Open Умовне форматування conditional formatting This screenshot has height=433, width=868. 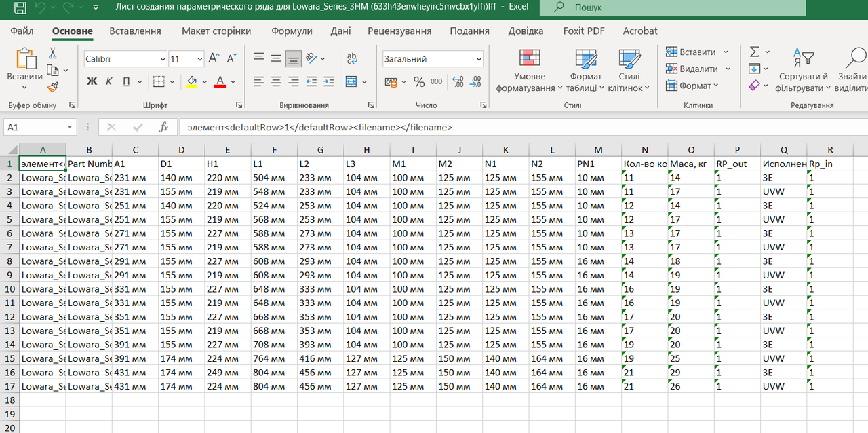coord(530,71)
